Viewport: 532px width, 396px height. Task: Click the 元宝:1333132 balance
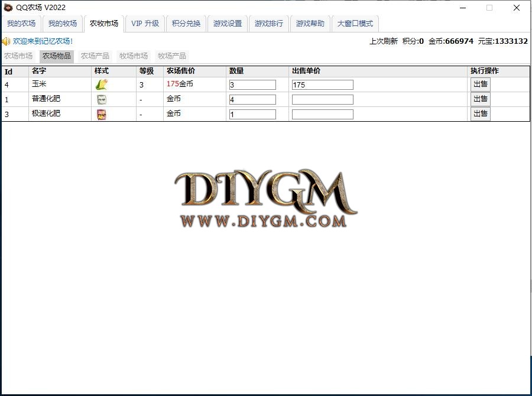tap(503, 41)
